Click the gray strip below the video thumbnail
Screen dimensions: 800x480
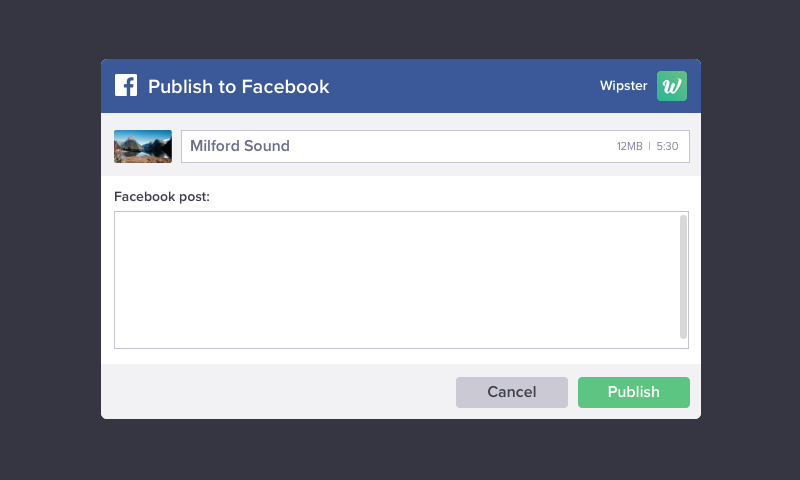pos(143,169)
